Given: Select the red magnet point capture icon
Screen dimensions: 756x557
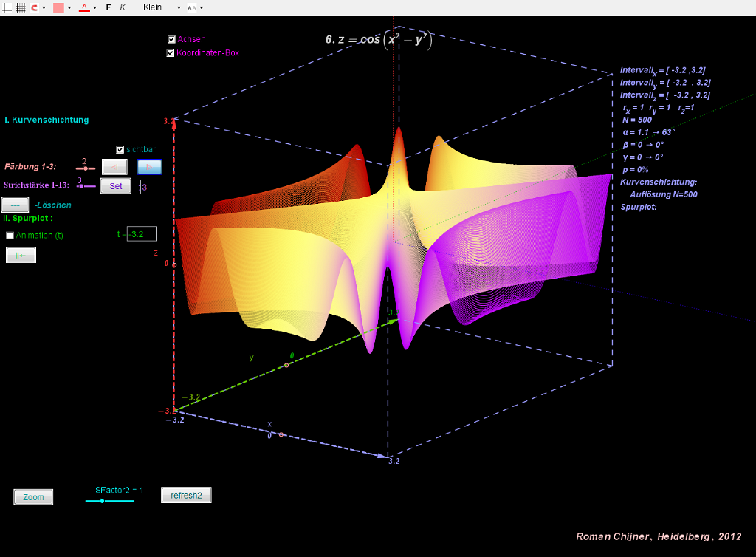Looking at the screenshot, I should click(x=34, y=7).
